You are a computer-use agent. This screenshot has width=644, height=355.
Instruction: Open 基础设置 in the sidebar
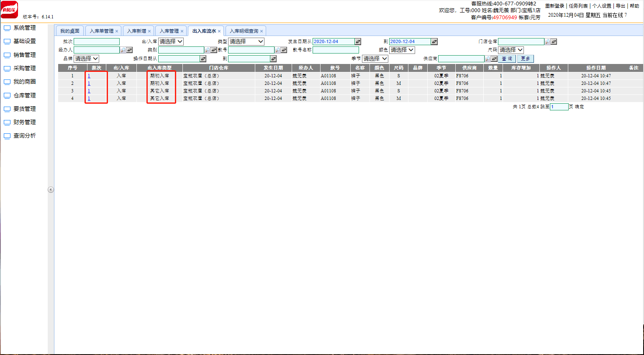click(25, 41)
